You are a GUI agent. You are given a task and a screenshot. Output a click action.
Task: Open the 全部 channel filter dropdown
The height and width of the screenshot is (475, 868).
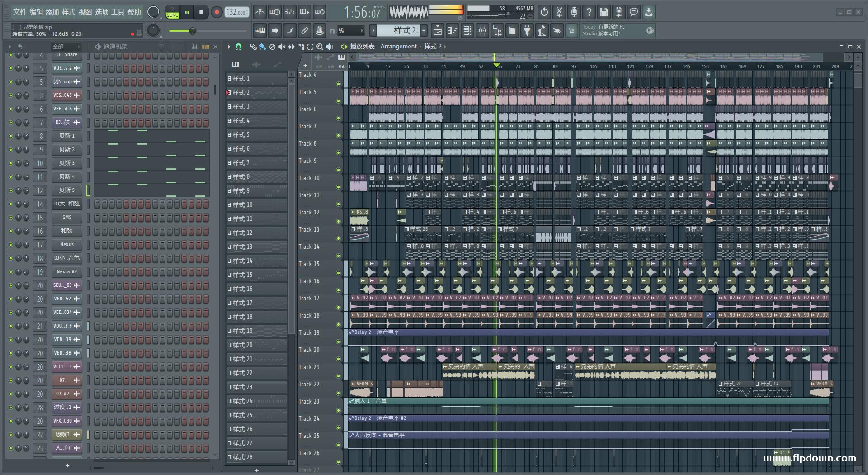click(66, 47)
